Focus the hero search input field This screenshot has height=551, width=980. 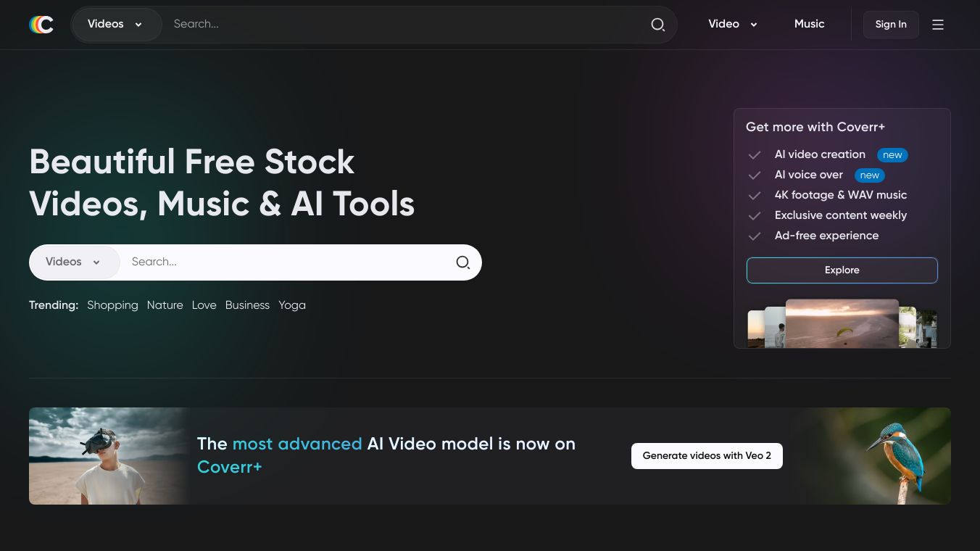[x=286, y=262]
